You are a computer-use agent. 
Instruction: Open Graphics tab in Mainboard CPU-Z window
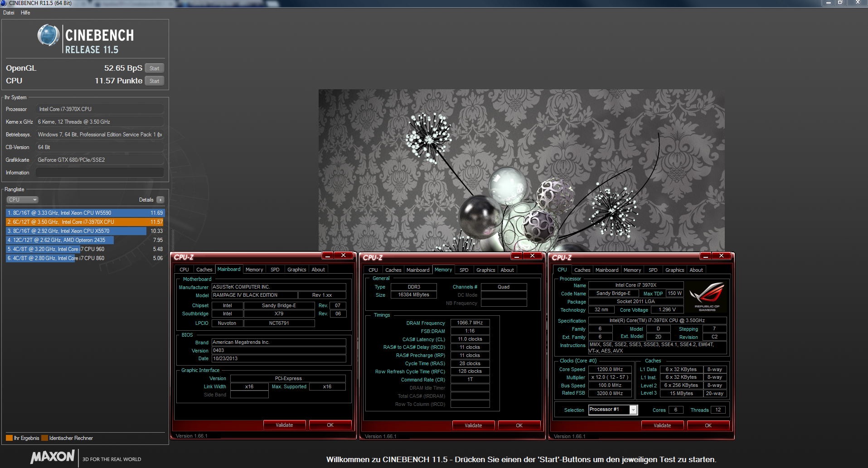(297, 270)
